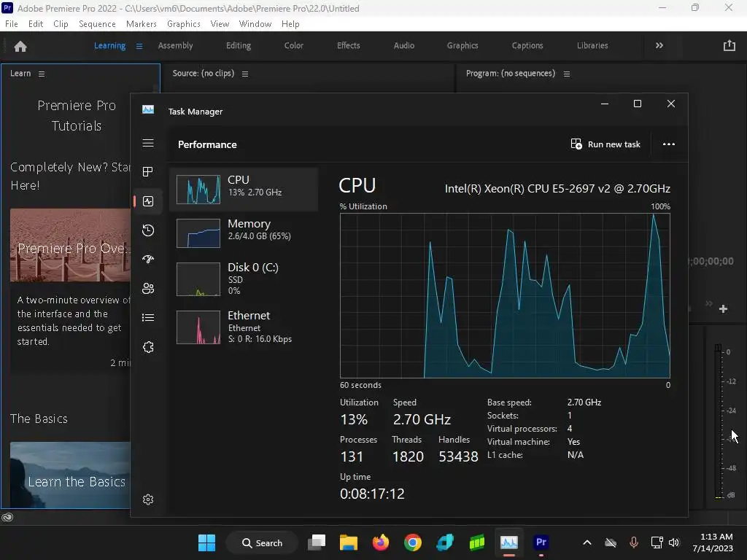Show hidden system tray icons
The image size is (747, 560).
pyautogui.click(x=587, y=542)
